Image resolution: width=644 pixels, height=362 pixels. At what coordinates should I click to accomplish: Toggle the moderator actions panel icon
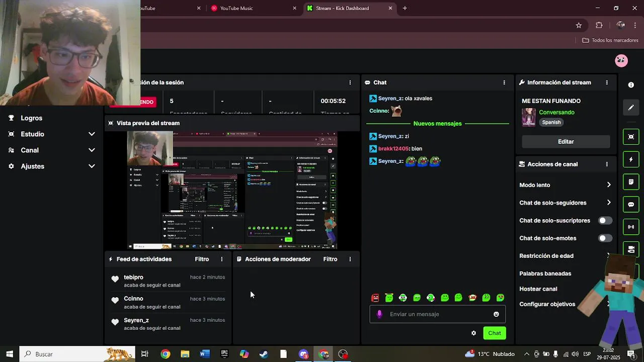tap(631, 182)
